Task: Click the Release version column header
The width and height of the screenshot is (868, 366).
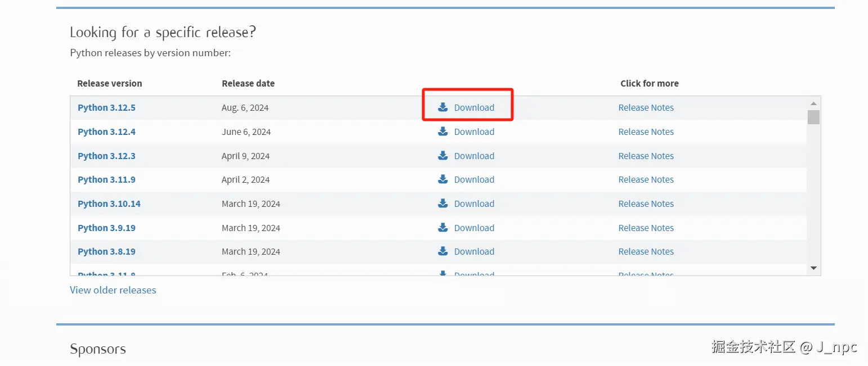Action: (110, 83)
